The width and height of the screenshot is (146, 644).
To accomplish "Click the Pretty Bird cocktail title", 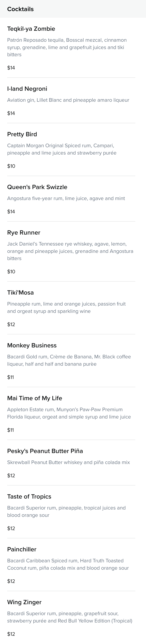I will (22, 134).
